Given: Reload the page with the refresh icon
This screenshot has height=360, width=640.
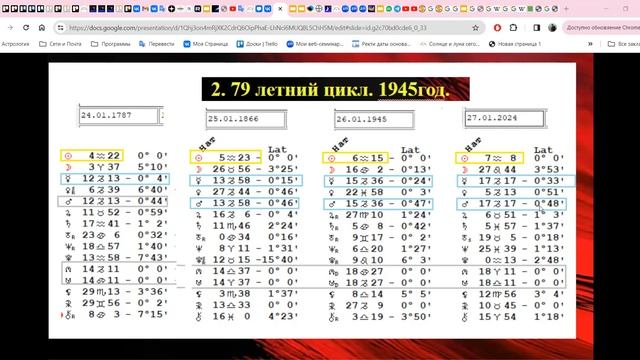Looking at the screenshot, I should point(26,27).
